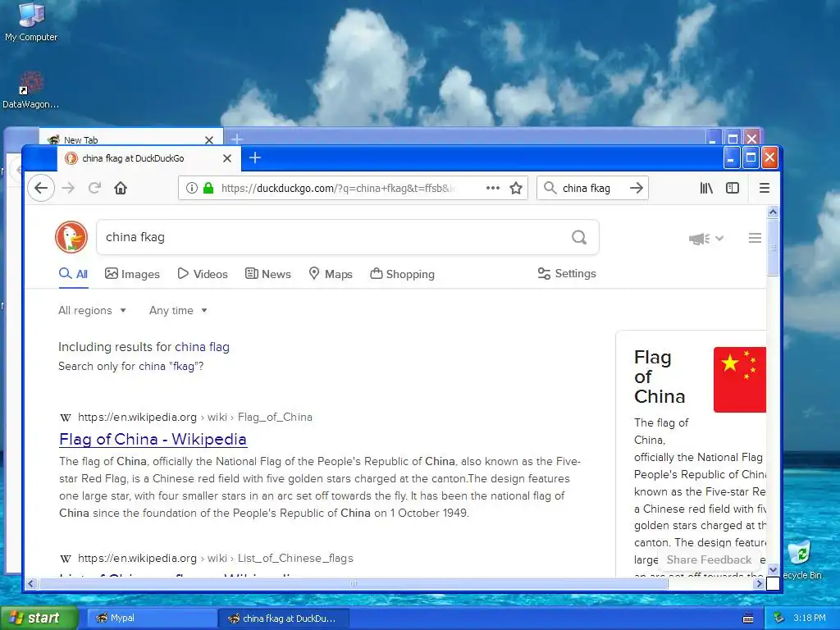Open DataWagon desktop shortcut

[x=30, y=90]
